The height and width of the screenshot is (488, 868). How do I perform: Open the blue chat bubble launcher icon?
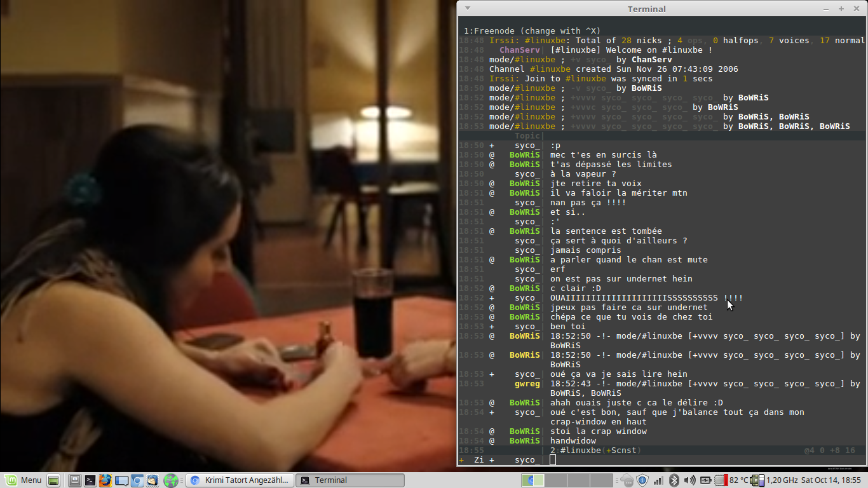(121, 480)
